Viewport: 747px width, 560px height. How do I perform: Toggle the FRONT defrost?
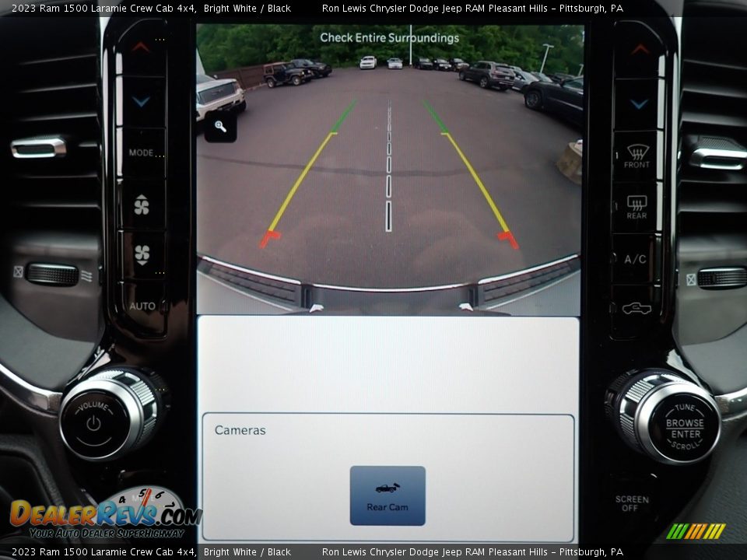click(x=637, y=156)
